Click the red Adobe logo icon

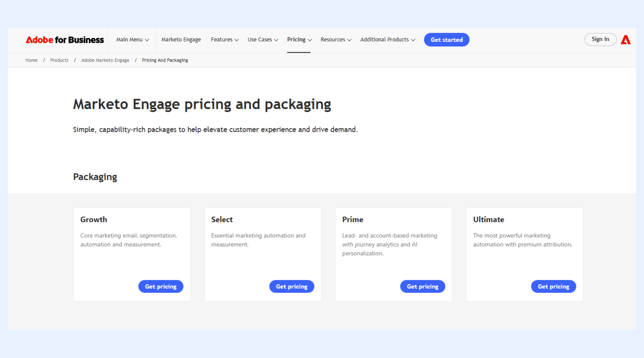point(626,40)
